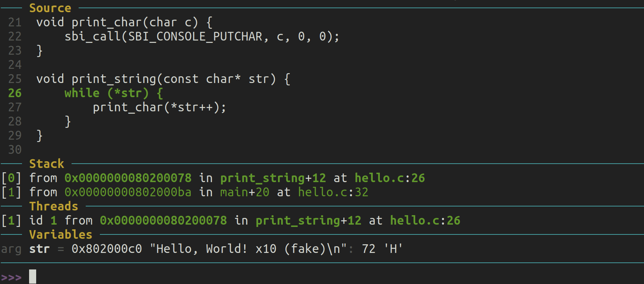Image resolution: width=644 pixels, height=284 pixels.
Task: Open hello.c:26 in Threads section
Action: [425, 221]
